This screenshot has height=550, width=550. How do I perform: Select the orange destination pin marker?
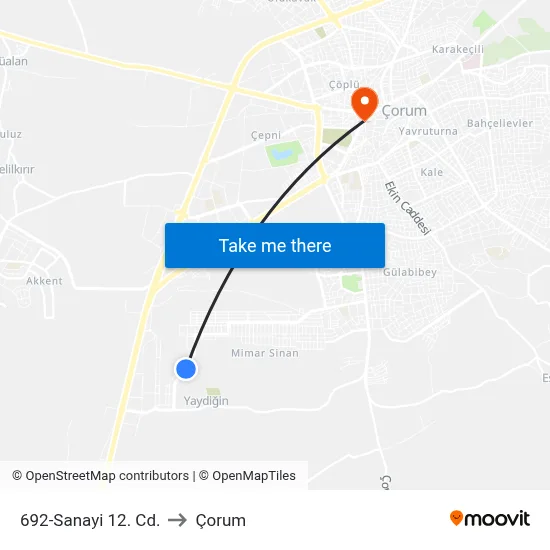tap(365, 104)
